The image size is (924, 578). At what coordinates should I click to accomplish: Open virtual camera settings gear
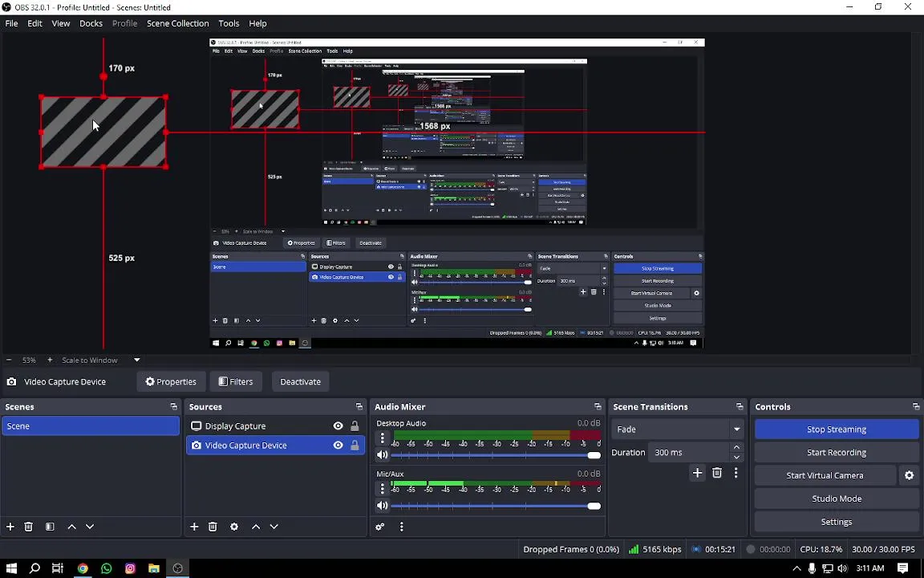click(x=909, y=475)
